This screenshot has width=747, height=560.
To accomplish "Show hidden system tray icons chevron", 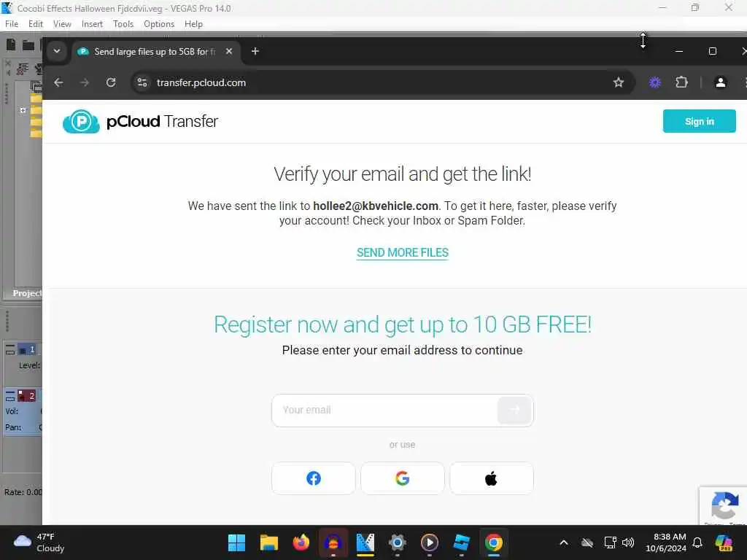I will (x=564, y=542).
